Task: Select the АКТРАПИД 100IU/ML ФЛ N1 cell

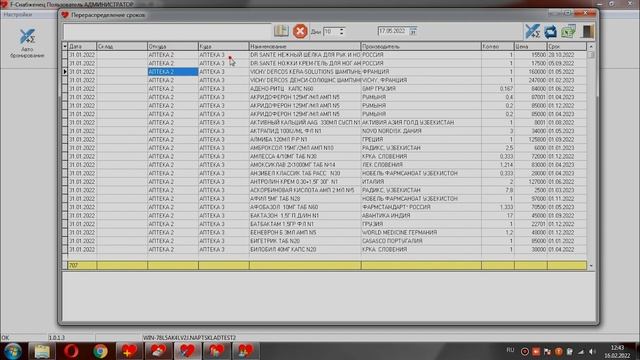Action: [x=305, y=131]
